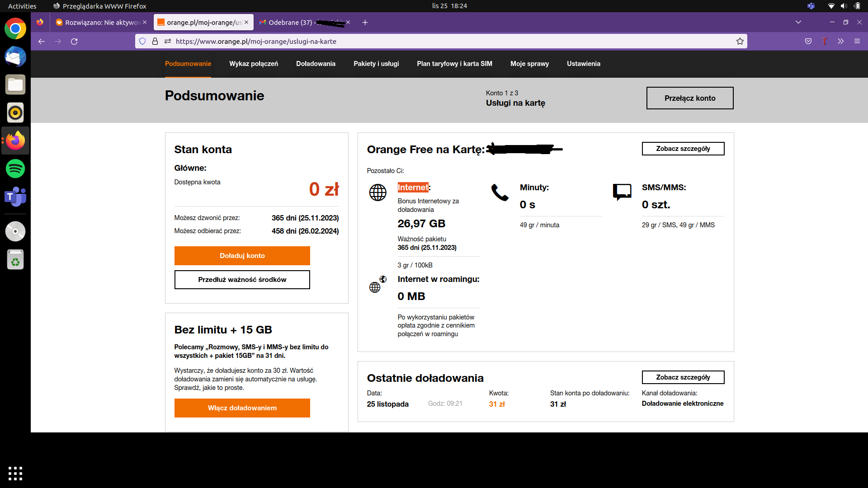Open the Pakiety i usługi menu
The width and height of the screenshot is (868, 488).
[x=376, y=64]
